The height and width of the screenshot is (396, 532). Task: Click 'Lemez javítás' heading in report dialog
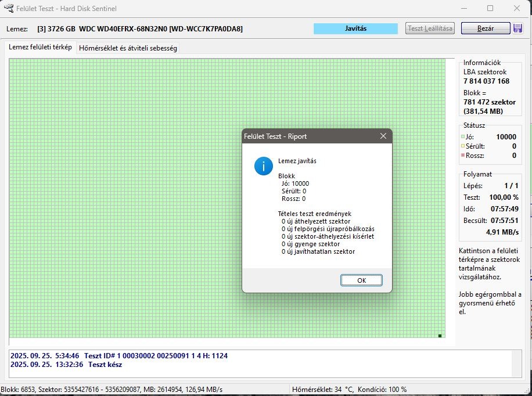[297, 161]
